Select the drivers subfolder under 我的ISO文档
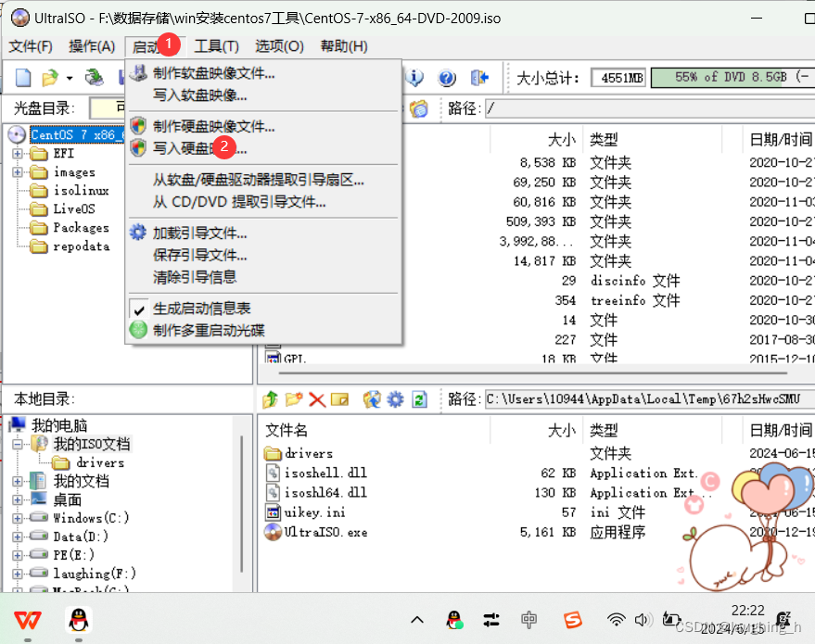The image size is (815, 644). click(x=100, y=462)
